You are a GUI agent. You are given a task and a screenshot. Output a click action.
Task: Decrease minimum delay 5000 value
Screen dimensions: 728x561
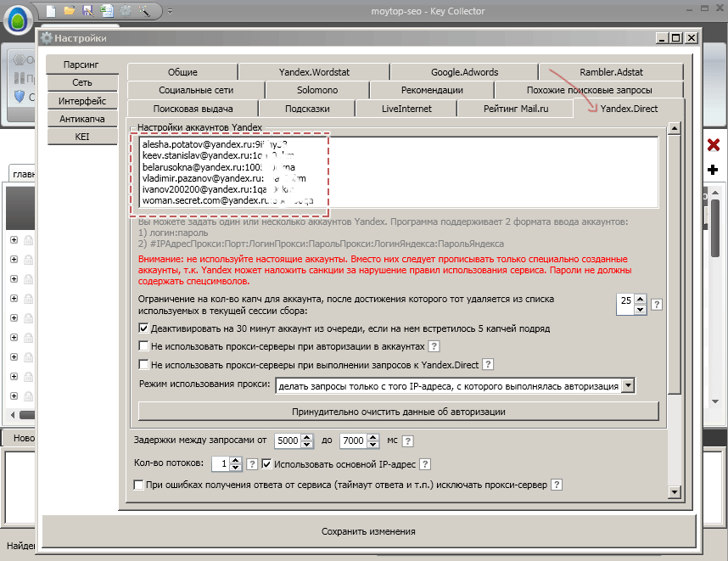tap(307, 445)
